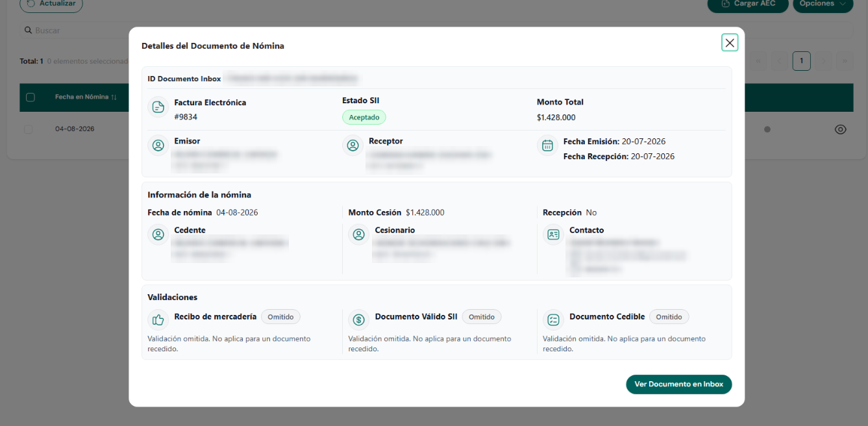Click the invoice number #9834

tap(186, 117)
